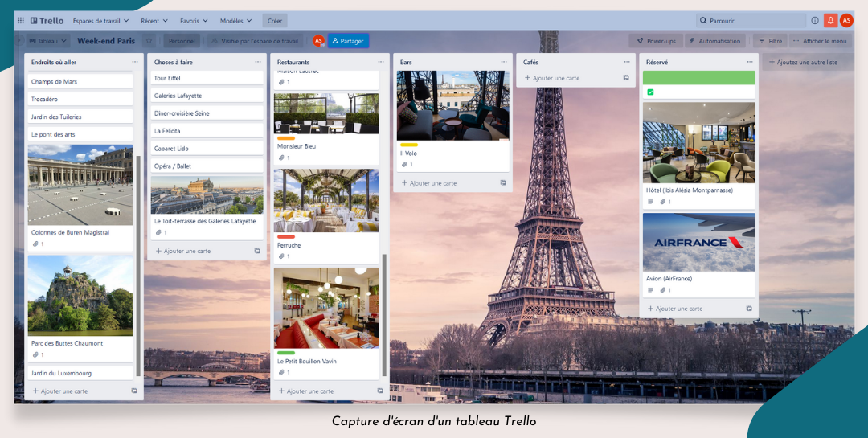This screenshot has width=868, height=438.
Task: Open the Endroits où aller list options menu
Action: pos(135,62)
